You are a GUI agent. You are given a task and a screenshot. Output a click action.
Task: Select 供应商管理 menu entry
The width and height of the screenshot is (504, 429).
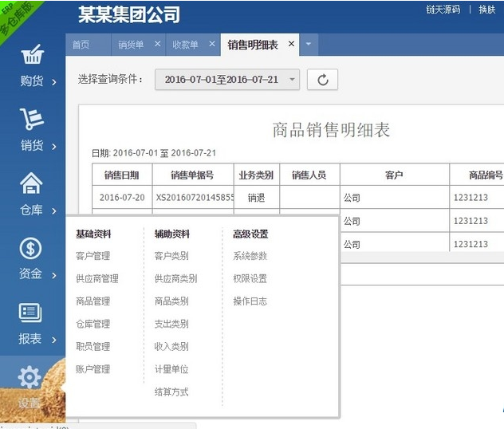pyautogui.click(x=96, y=279)
